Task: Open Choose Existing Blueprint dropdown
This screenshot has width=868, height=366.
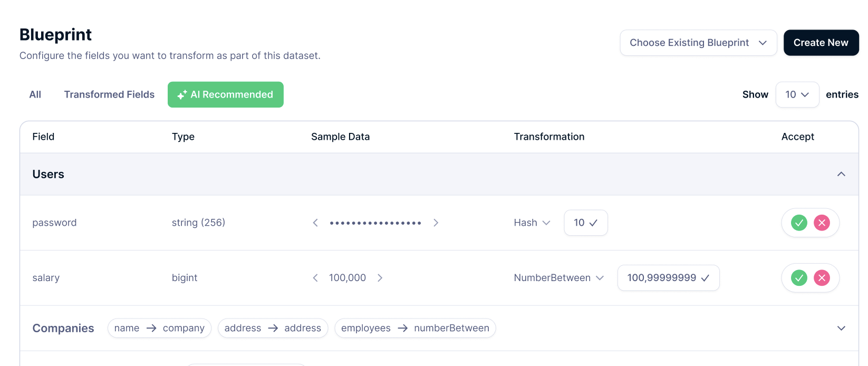Action: [x=698, y=43]
